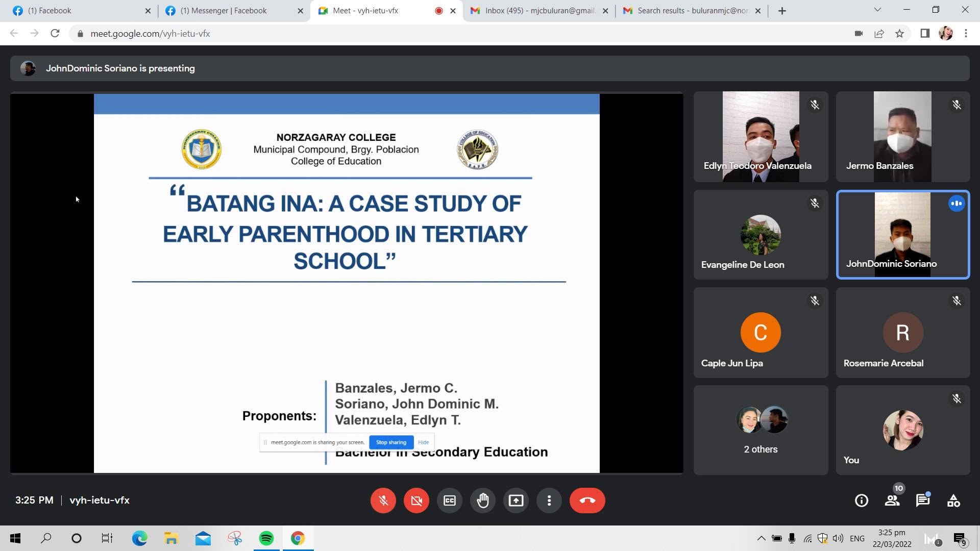Open more options three-dot menu
Image resolution: width=980 pixels, height=551 pixels.
click(x=549, y=500)
